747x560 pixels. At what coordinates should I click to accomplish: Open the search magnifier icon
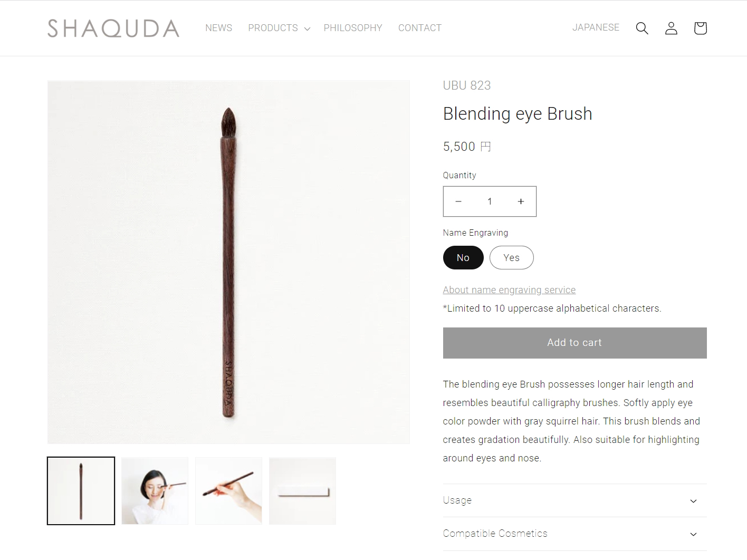click(x=641, y=28)
